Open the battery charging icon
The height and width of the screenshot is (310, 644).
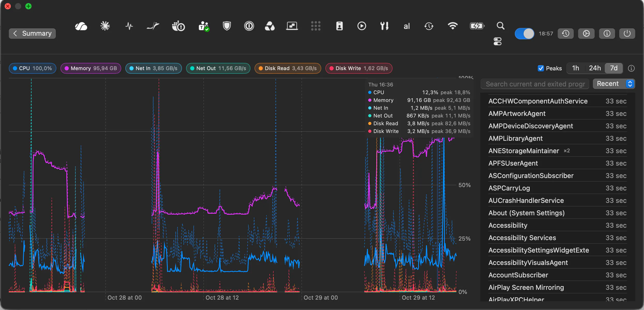[x=477, y=26]
